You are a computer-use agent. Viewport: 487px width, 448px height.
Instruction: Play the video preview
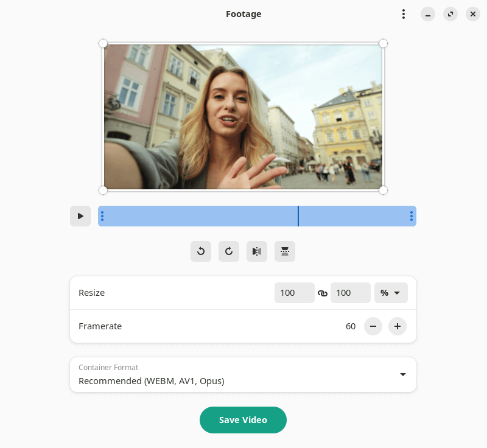point(80,216)
